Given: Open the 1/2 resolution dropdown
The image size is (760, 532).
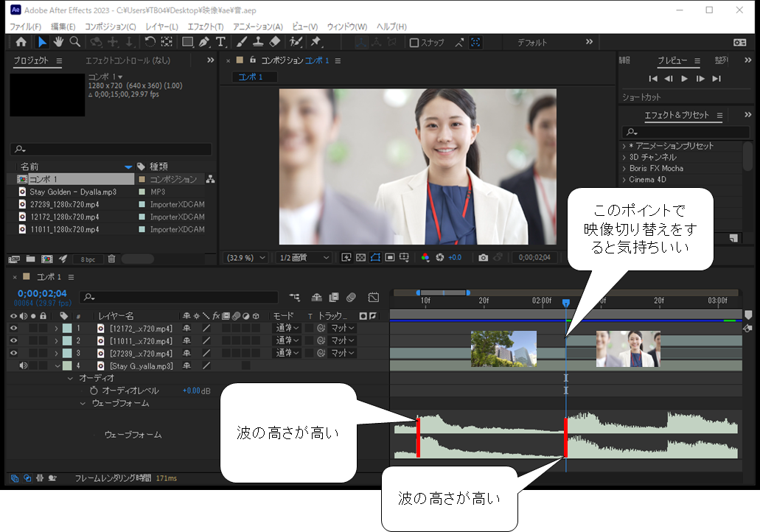Looking at the screenshot, I should [x=305, y=258].
